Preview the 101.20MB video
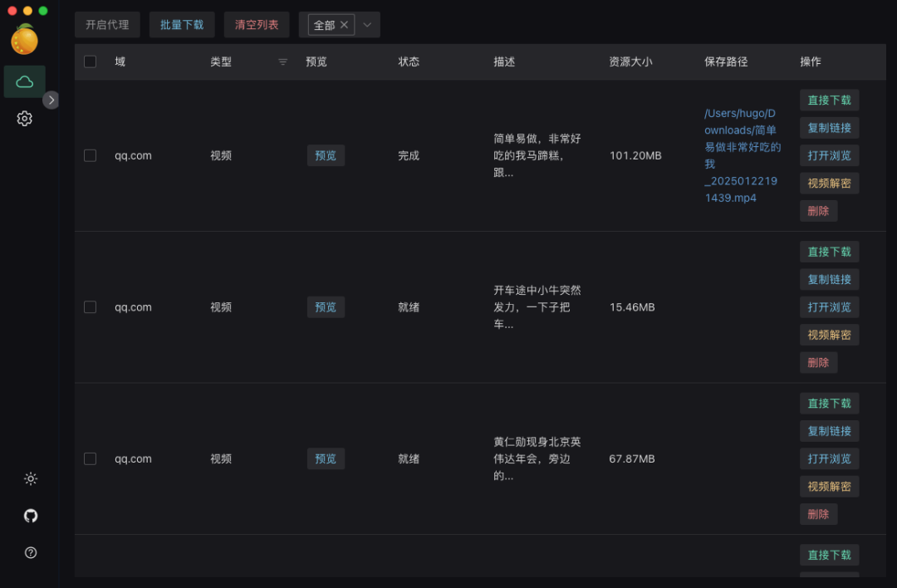 [x=326, y=155]
